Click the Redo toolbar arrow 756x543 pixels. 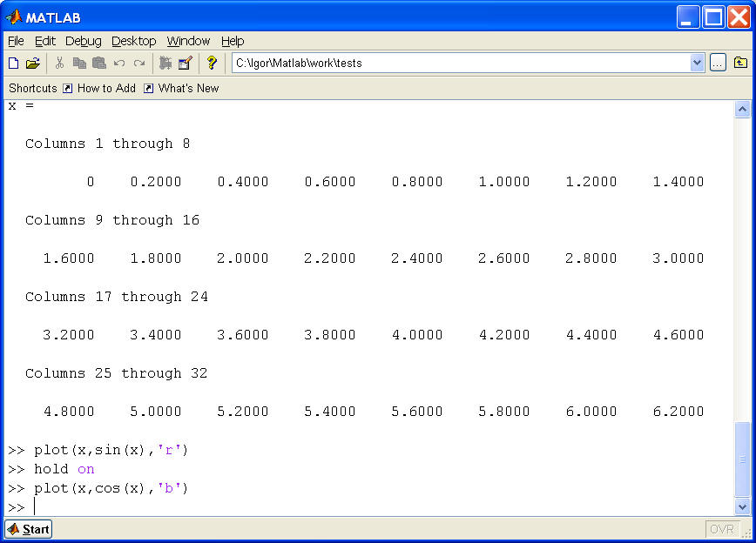coord(139,63)
